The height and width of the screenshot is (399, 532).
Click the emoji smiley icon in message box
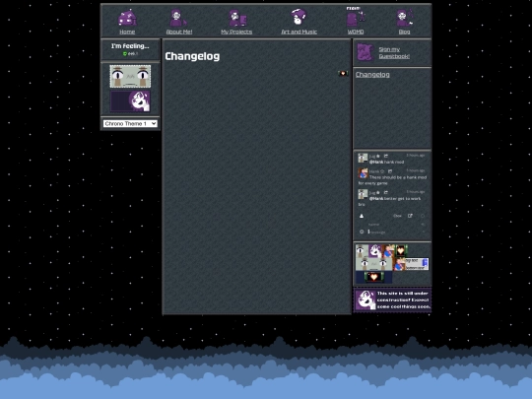click(362, 232)
